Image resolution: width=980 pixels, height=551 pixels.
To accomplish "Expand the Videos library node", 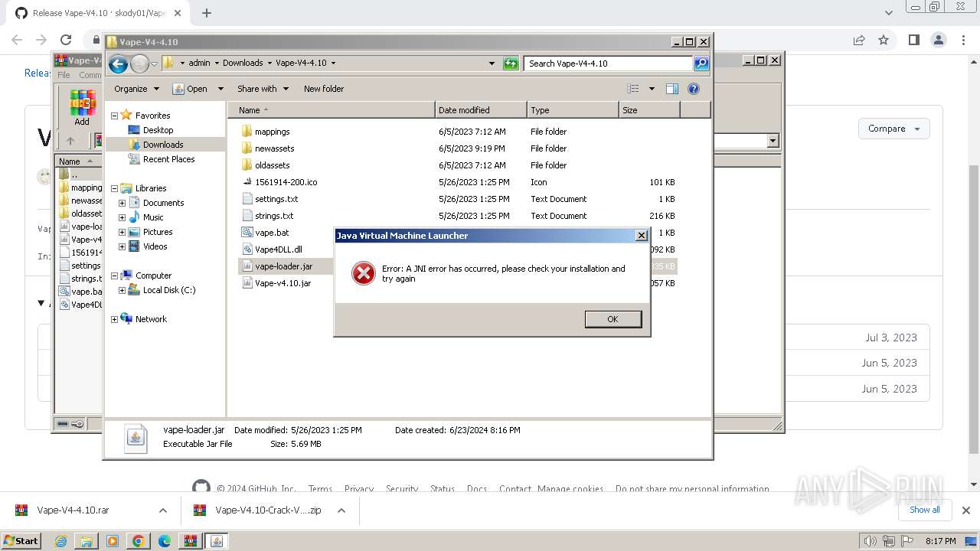I will [122, 246].
